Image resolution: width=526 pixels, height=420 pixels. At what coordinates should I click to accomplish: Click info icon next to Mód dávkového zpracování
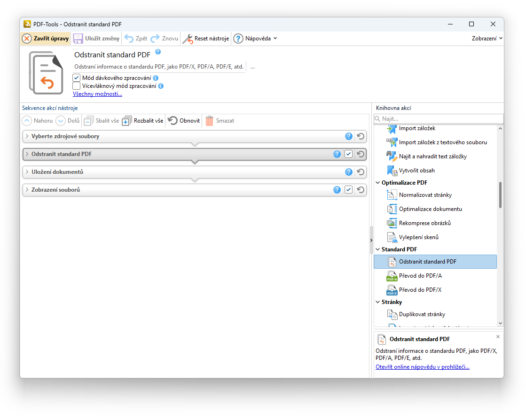[156, 78]
